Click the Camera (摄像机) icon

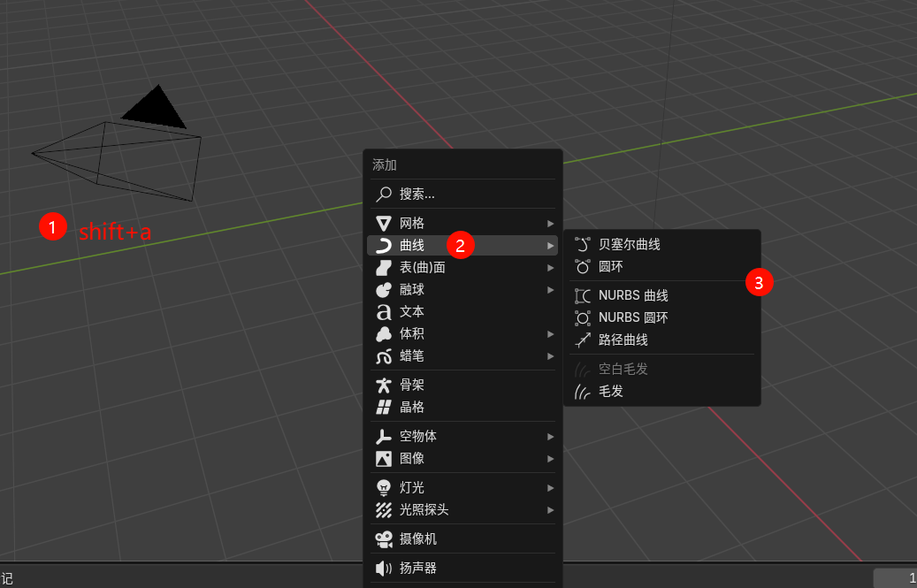point(384,538)
